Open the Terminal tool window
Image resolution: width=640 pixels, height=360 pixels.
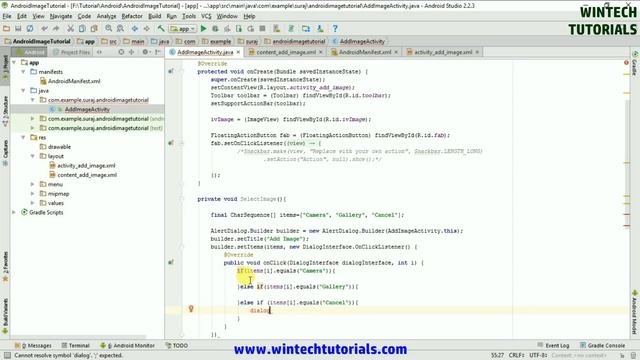coord(76,345)
